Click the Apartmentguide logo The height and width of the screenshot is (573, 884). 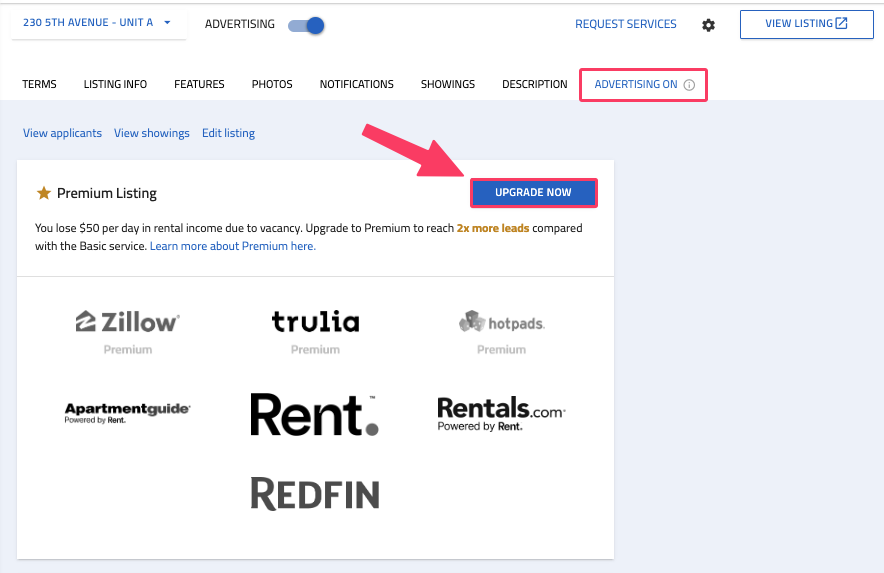tap(127, 413)
